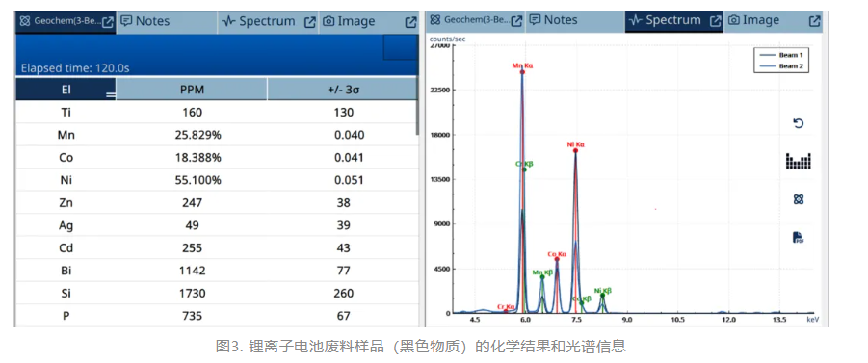Click the +/- 3σ column header
Image resolution: width=868 pixels, height=363 pixels.
343,90
